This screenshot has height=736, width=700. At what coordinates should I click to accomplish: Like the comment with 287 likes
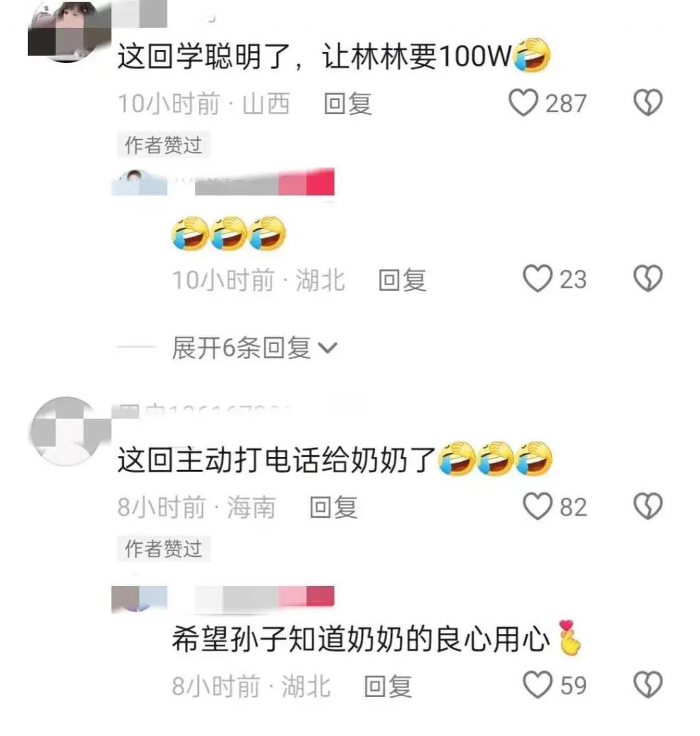click(524, 103)
